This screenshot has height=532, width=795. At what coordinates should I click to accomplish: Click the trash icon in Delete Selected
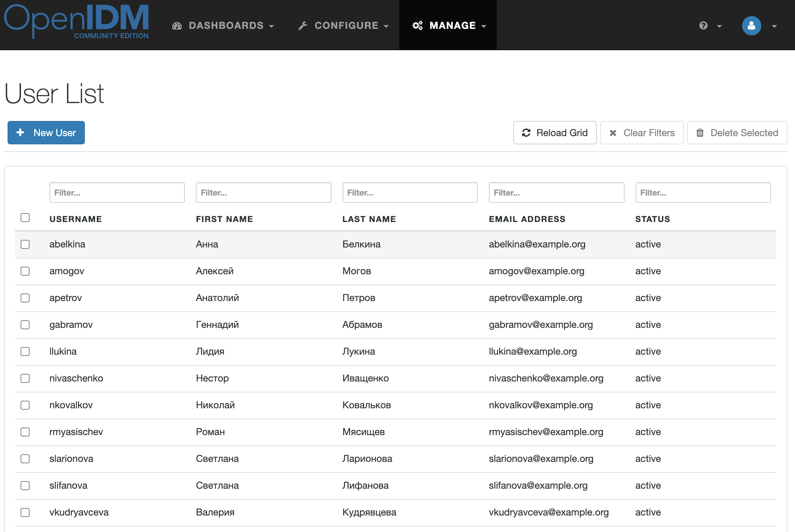(x=700, y=133)
